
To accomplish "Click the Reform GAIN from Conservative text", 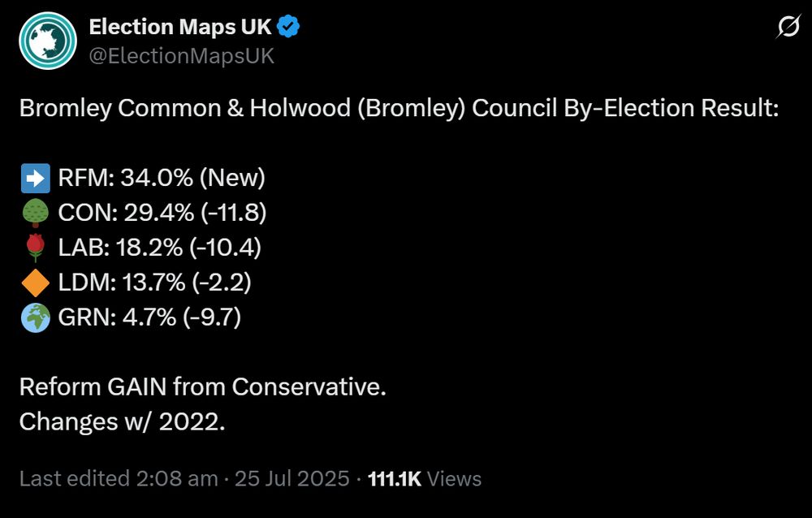I will (203, 387).
